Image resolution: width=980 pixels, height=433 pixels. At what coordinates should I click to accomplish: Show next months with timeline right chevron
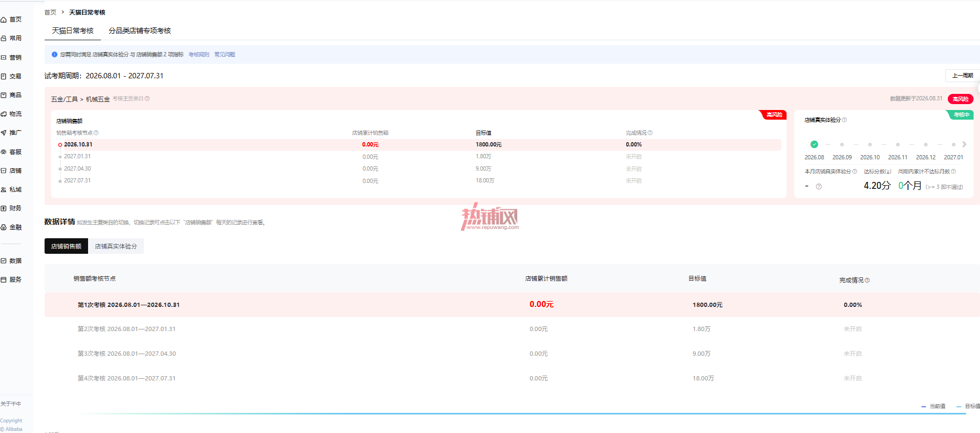click(x=964, y=144)
